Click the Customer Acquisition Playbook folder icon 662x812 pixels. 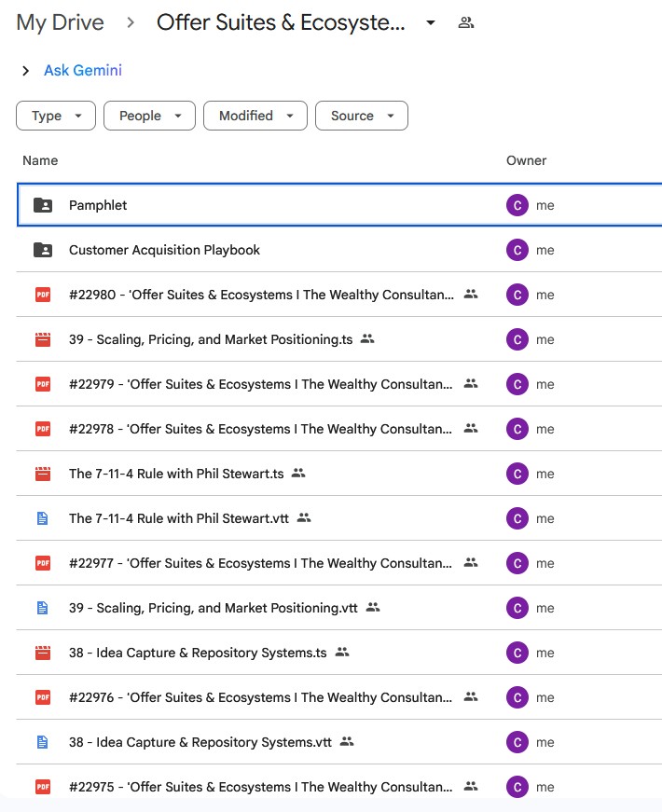tap(42, 250)
